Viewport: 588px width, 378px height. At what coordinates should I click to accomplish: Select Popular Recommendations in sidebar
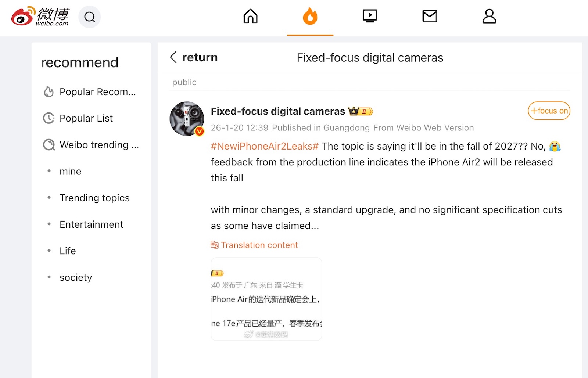(97, 92)
